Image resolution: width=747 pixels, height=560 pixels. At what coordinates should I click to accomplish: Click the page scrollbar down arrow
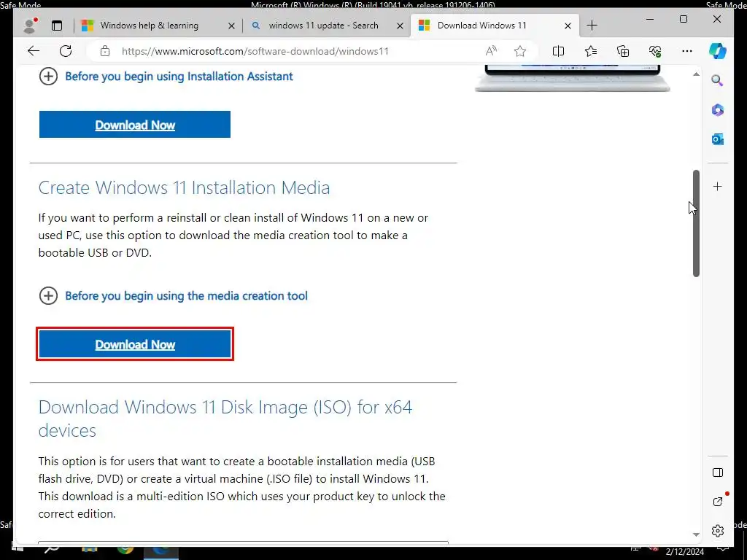point(696,534)
